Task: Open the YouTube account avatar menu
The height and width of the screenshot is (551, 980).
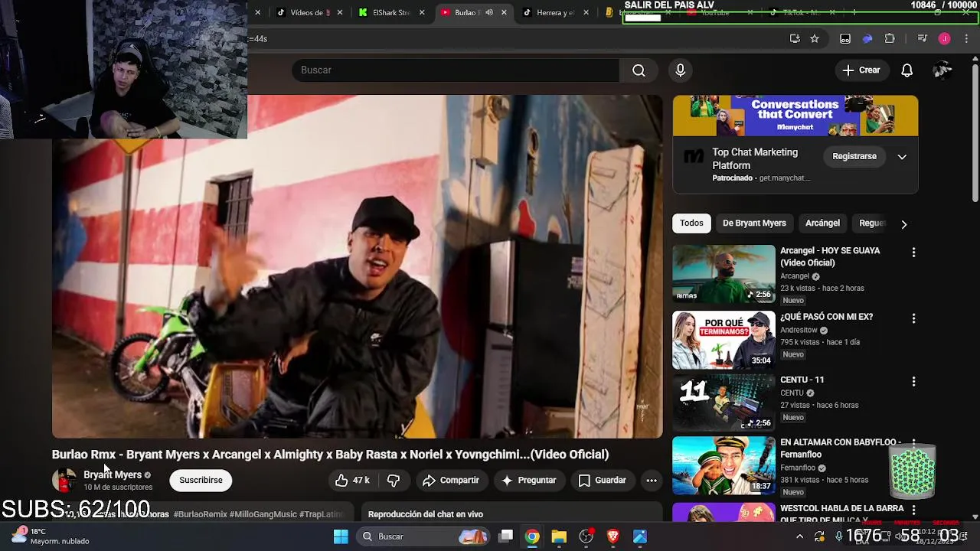Action: click(942, 70)
